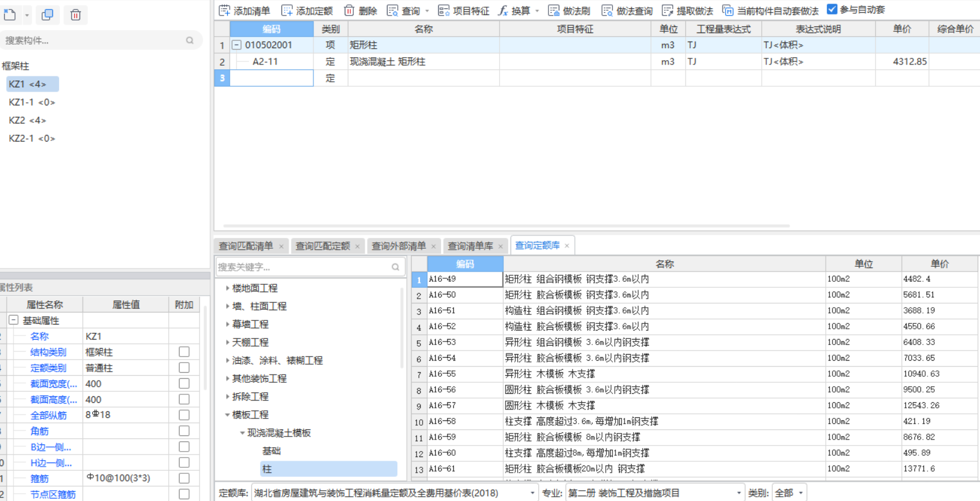Click 提取做法 toolbar icon

tap(667, 10)
